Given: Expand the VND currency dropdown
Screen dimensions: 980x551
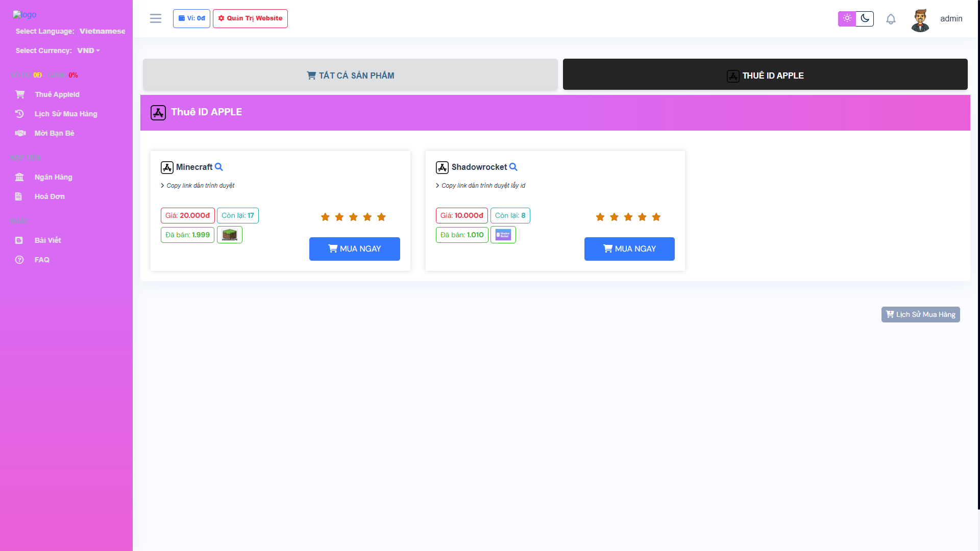Looking at the screenshot, I should (88, 51).
